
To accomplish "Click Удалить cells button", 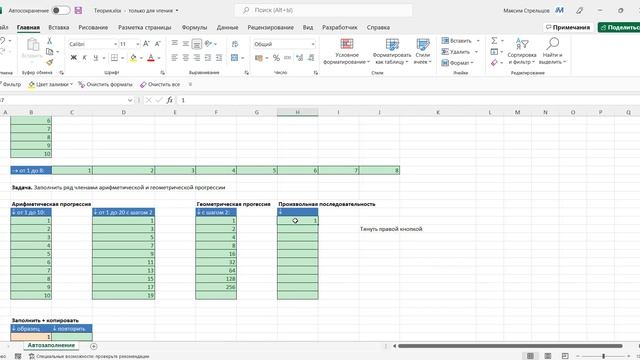I will point(456,52).
